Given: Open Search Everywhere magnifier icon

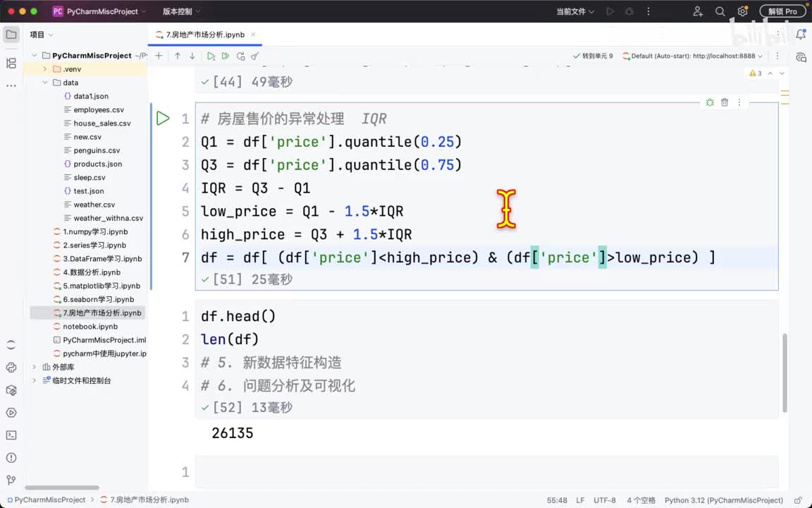Looking at the screenshot, I should pos(720,11).
